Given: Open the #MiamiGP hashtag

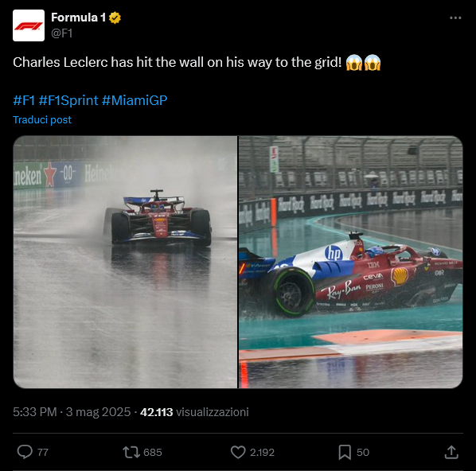Looking at the screenshot, I should (x=135, y=100).
